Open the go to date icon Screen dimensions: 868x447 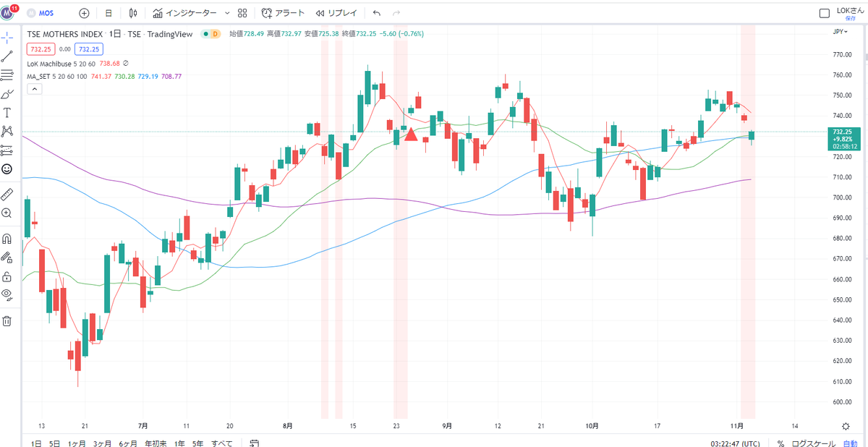pyautogui.click(x=254, y=443)
